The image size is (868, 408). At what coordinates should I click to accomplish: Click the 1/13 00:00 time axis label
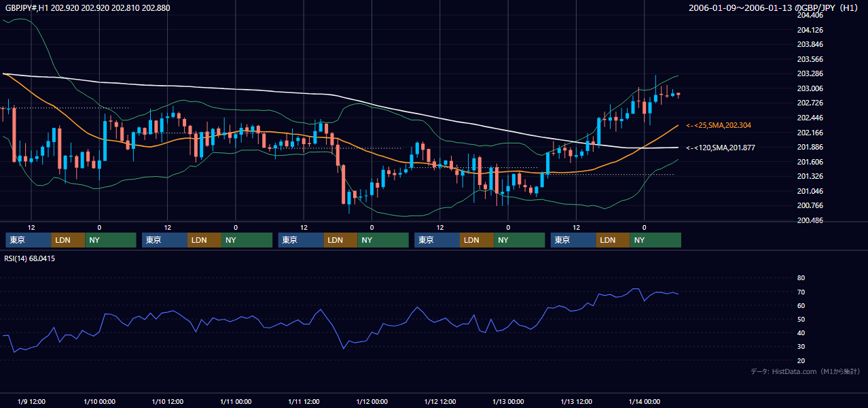tap(508, 401)
